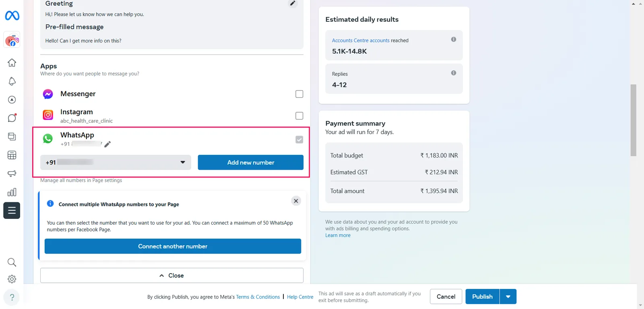This screenshot has height=309, width=644.
Task: Open the account profile switcher avatar
Action: [12, 40]
